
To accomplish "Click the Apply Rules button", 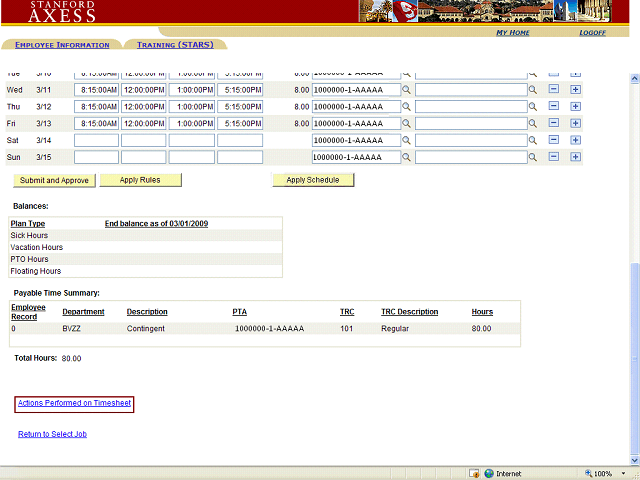I will point(140,180).
